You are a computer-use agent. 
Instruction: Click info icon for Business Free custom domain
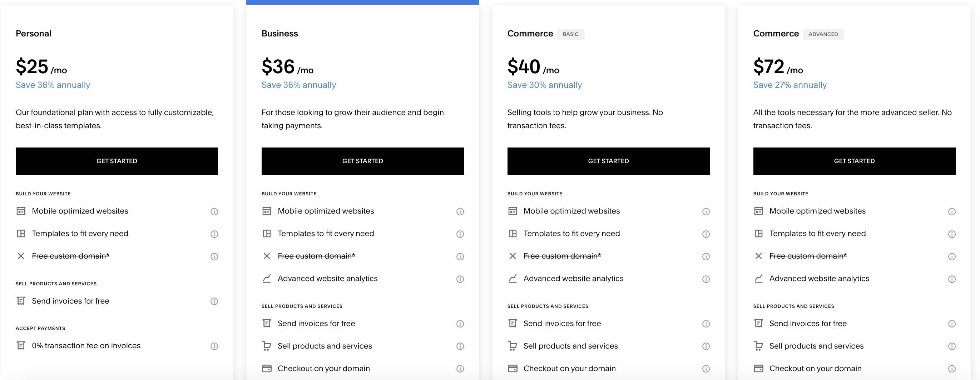pyautogui.click(x=460, y=257)
